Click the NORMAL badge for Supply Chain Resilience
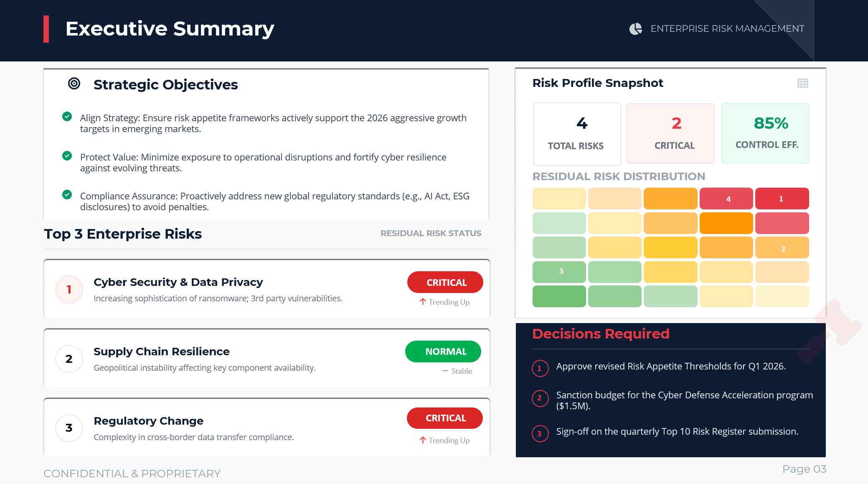 tap(443, 352)
